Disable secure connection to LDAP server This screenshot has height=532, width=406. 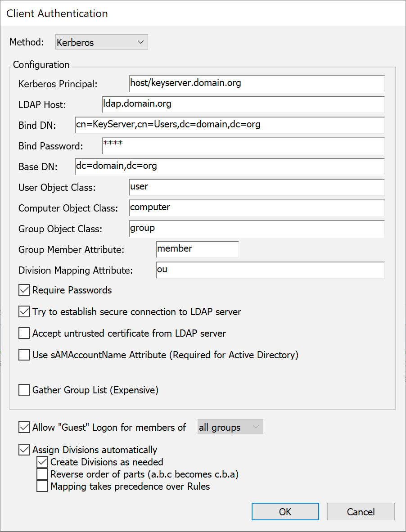pos(24,312)
